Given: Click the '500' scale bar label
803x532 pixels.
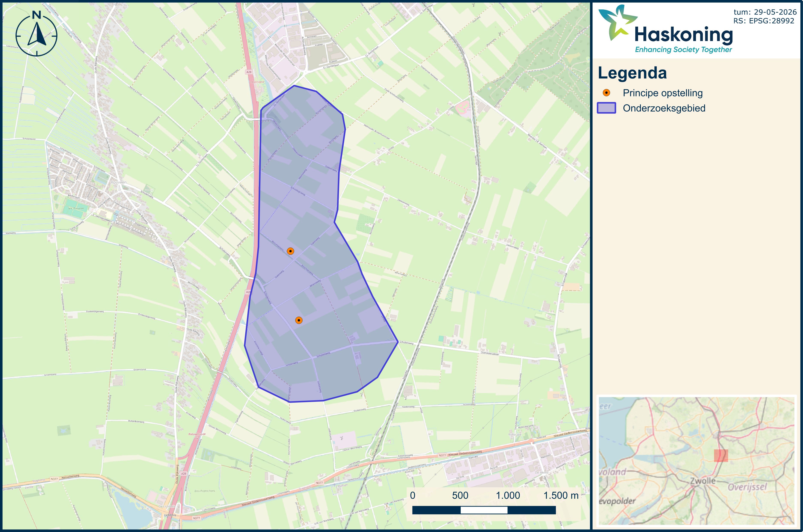Looking at the screenshot, I should [x=460, y=495].
